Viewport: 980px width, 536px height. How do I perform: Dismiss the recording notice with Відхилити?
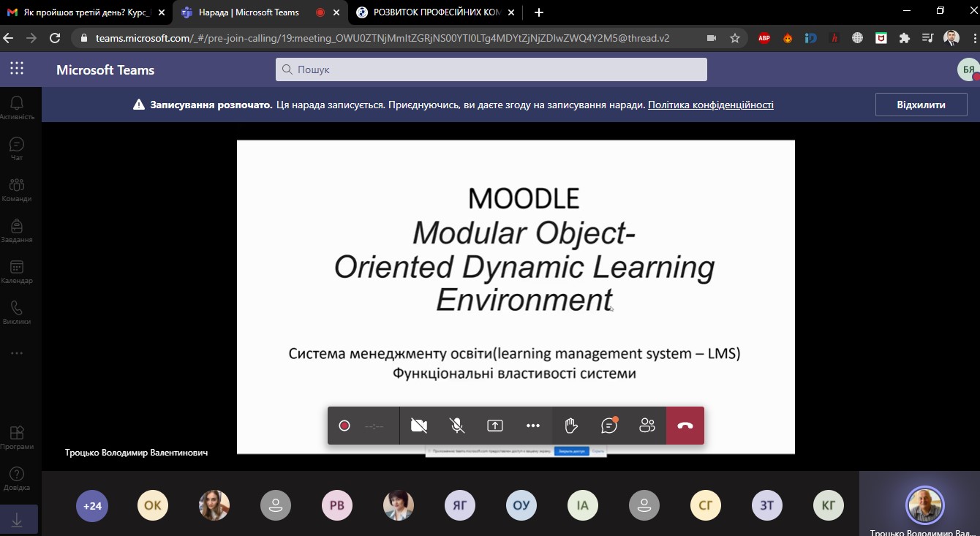click(x=921, y=105)
